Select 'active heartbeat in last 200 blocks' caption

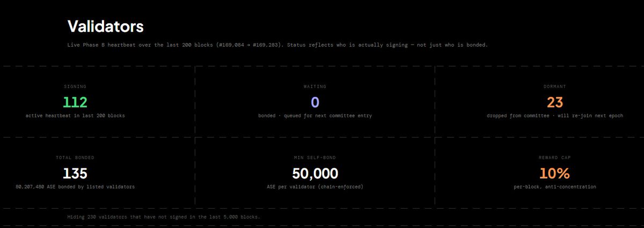click(75, 116)
